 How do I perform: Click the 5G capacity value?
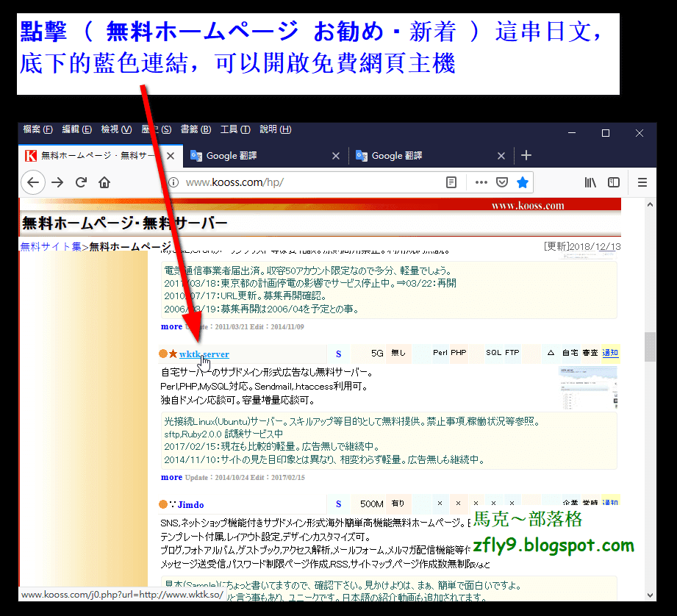pos(377,353)
